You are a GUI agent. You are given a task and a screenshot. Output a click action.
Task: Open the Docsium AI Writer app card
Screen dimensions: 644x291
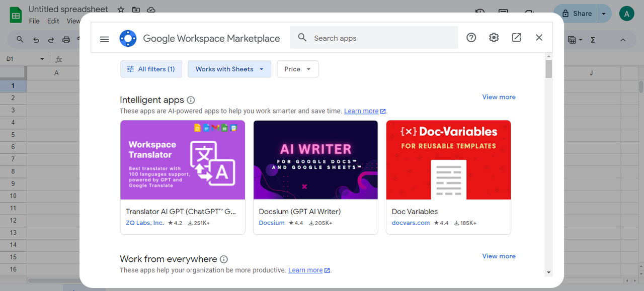[x=315, y=177]
